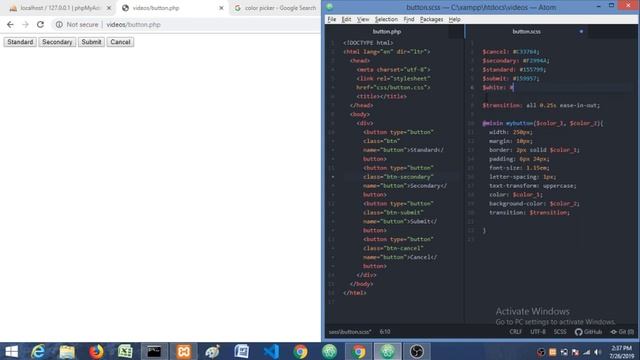Viewport: 640px width, 360px height.
Task: Open Firefox from the taskbar
Action: coord(96,351)
